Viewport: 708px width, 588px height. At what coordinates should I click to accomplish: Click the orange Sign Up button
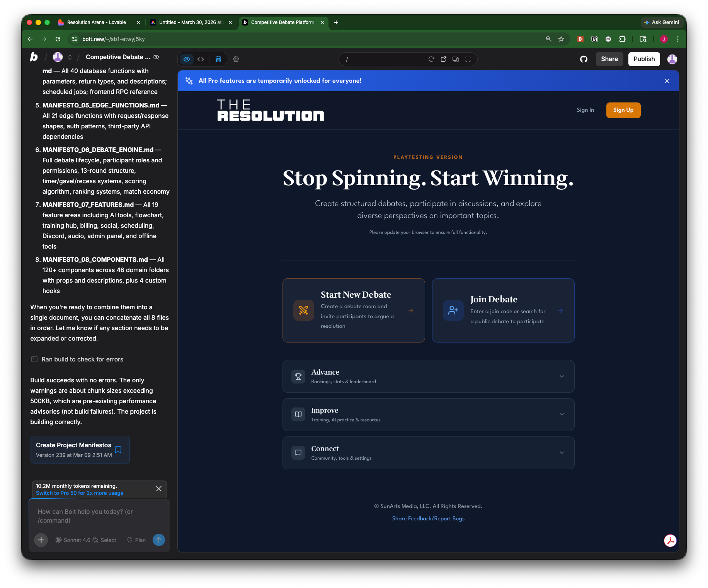click(623, 110)
